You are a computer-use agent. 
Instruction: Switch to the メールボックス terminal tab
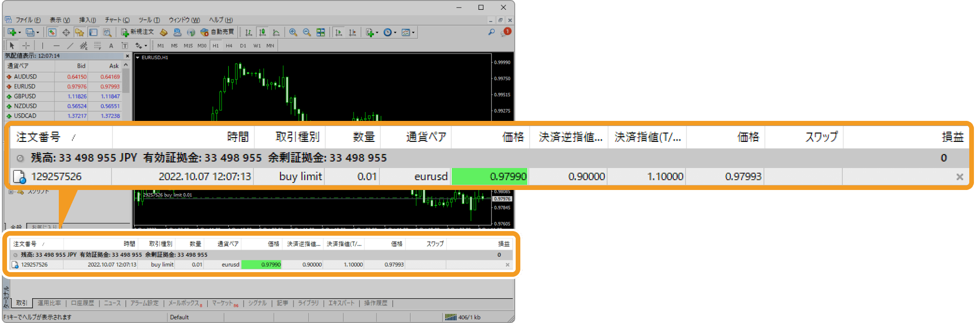click(185, 303)
